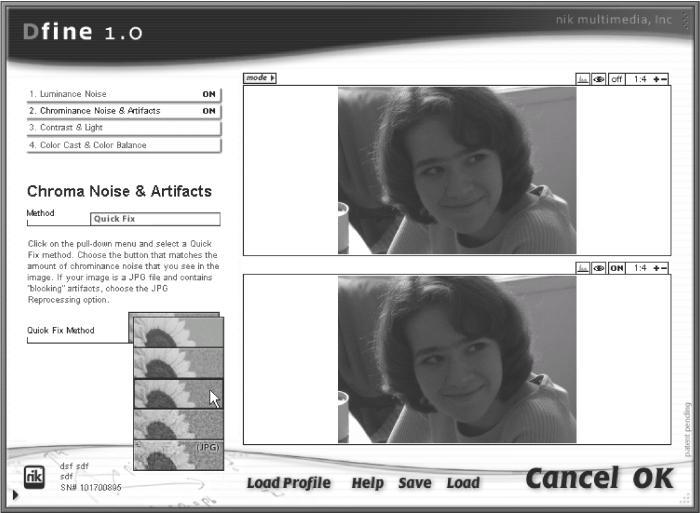
Task: Zoom in the bottom preview with plus
Action: [x=656, y=268]
